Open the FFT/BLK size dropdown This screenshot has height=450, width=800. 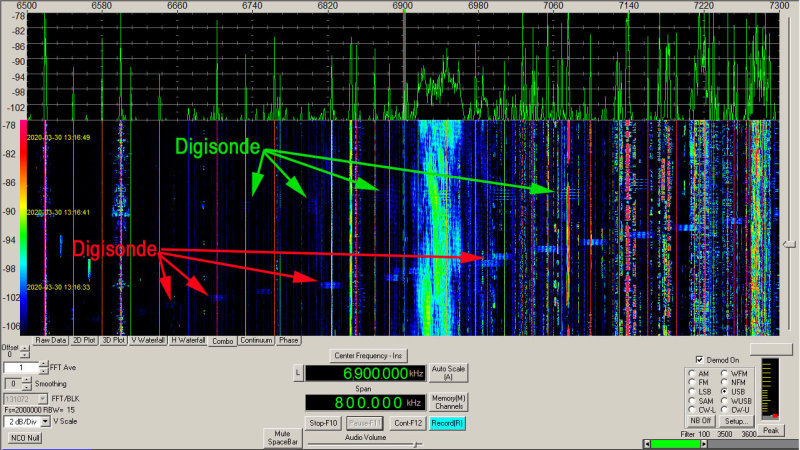point(42,399)
